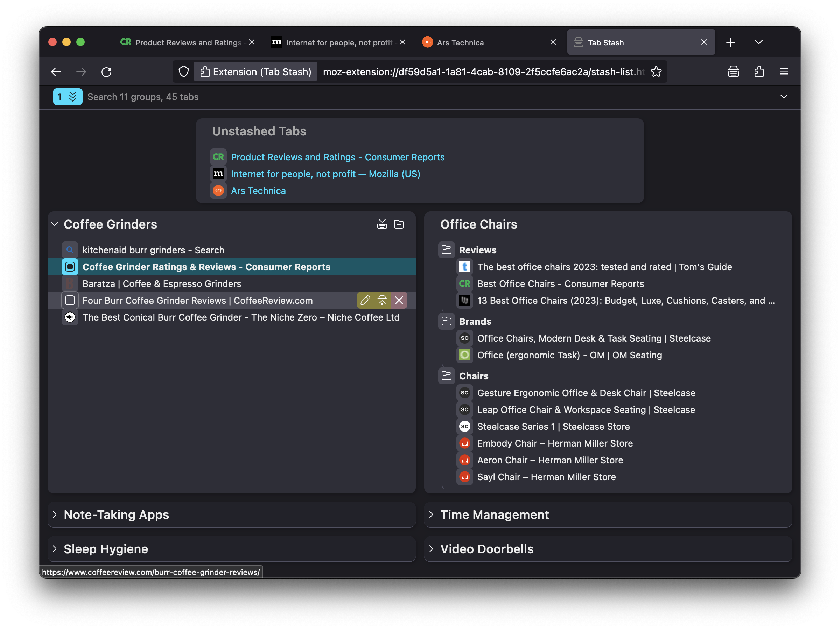Open the Mozilla (US) unstashed tab link
The width and height of the screenshot is (840, 630).
325,174
